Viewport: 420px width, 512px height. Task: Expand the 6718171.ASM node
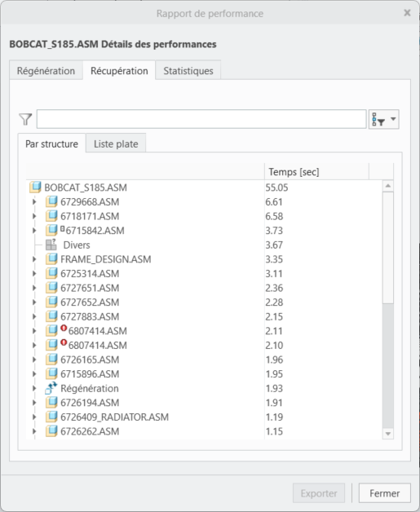click(x=34, y=216)
